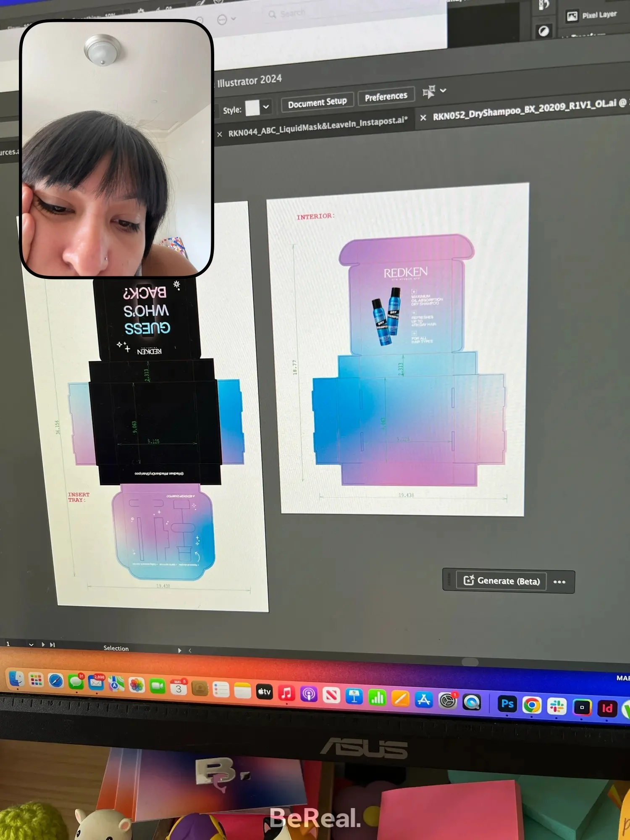Open Pages app in dock
The image size is (630, 840).
point(400,699)
